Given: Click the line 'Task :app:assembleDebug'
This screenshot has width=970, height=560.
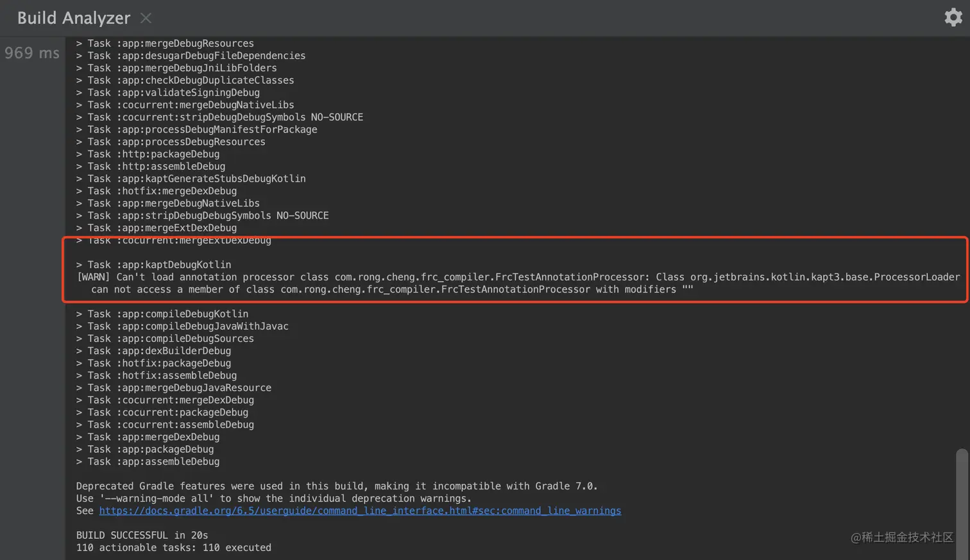Looking at the screenshot, I should point(148,462).
